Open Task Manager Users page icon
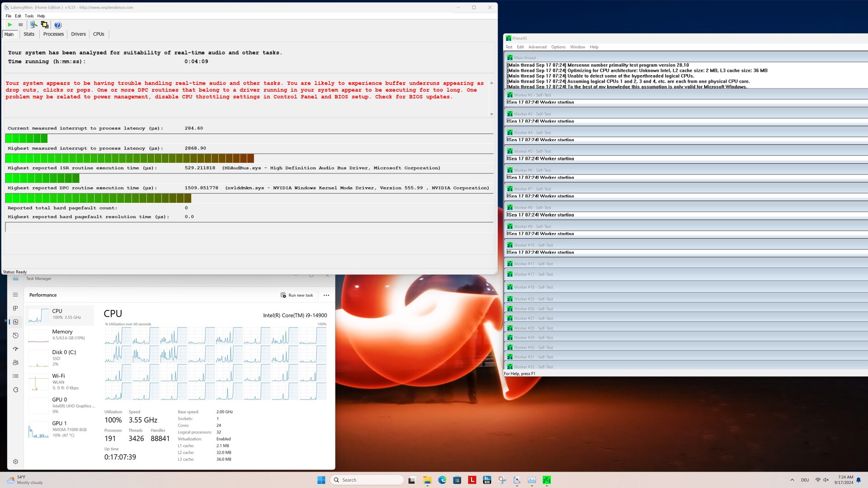868x488 pixels. tap(15, 362)
